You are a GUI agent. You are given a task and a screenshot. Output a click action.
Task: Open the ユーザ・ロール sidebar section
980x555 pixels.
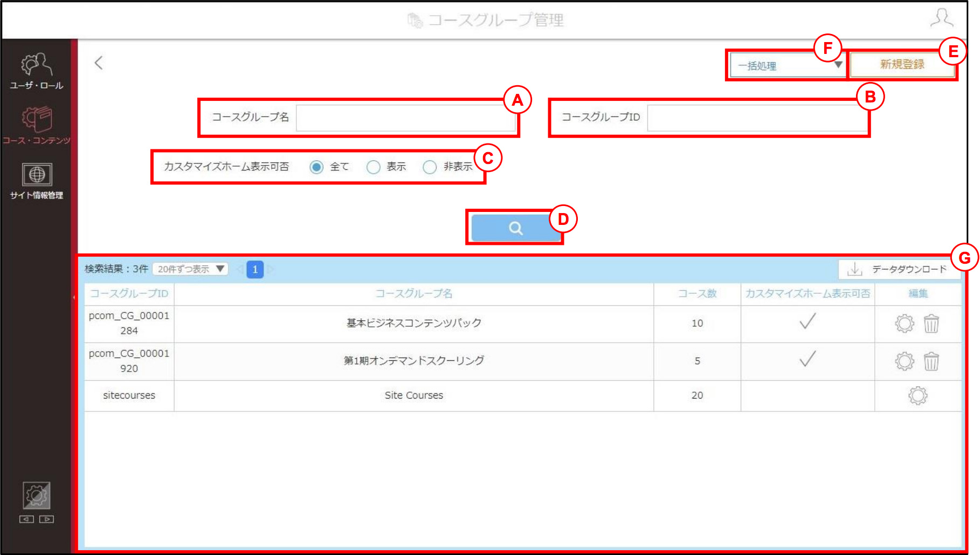coord(36,71)
